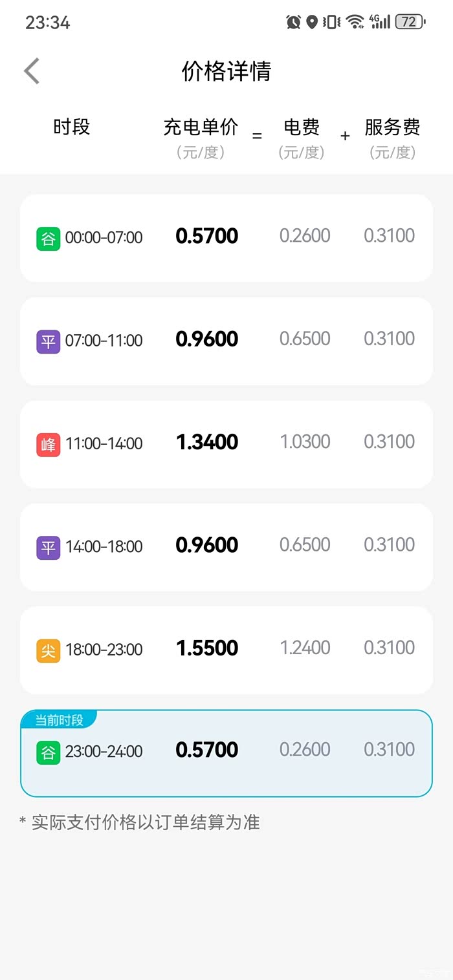Tap the location pin status icon
The width and height of the screenshot is (453, 980).
312,22
